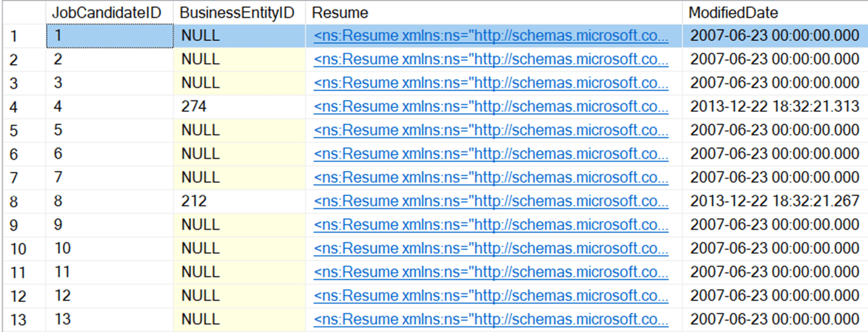868x332 pixels.
Task: Select the JobCandidateID cell with value 10
Action: (x=110, y=249)
